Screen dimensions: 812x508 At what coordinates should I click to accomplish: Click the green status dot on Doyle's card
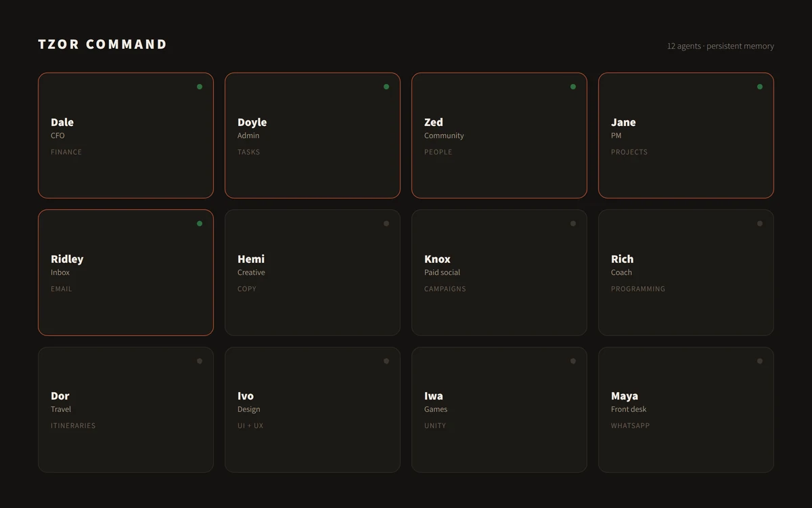tap(386, 87)
